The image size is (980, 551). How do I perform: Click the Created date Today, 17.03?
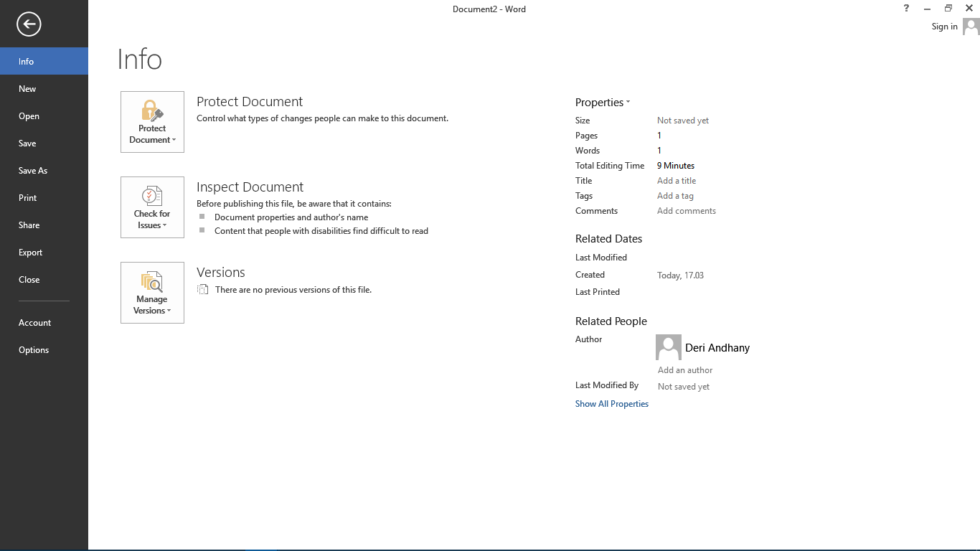[x=680, y=275]
